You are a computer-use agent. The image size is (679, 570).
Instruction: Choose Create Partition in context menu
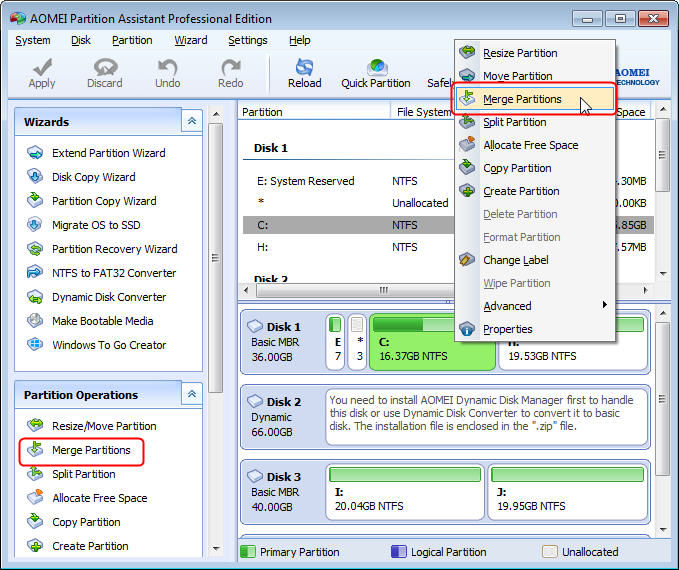coord(535,191)
